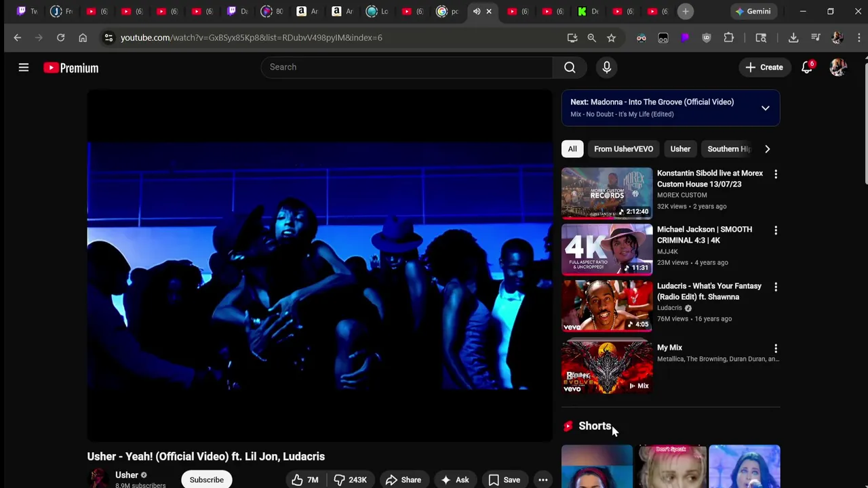
Task: Save the video to a playlist
Action: point(505,480)
